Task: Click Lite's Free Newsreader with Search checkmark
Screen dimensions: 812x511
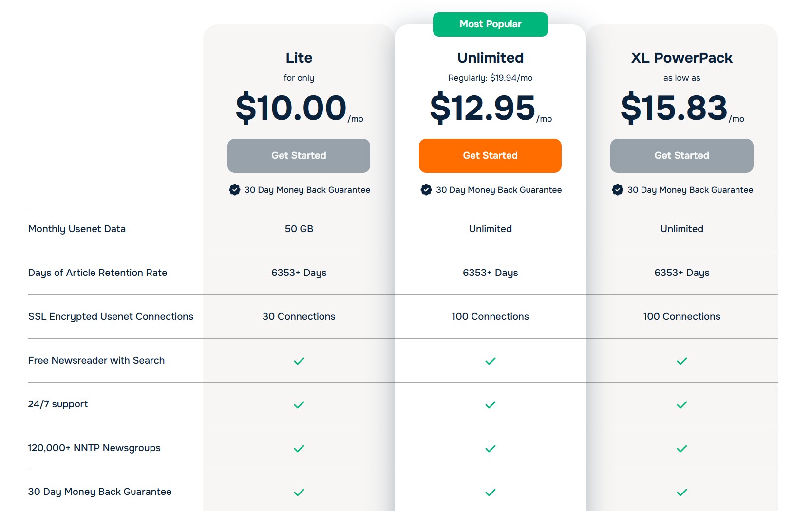Action: coord(299,361)
